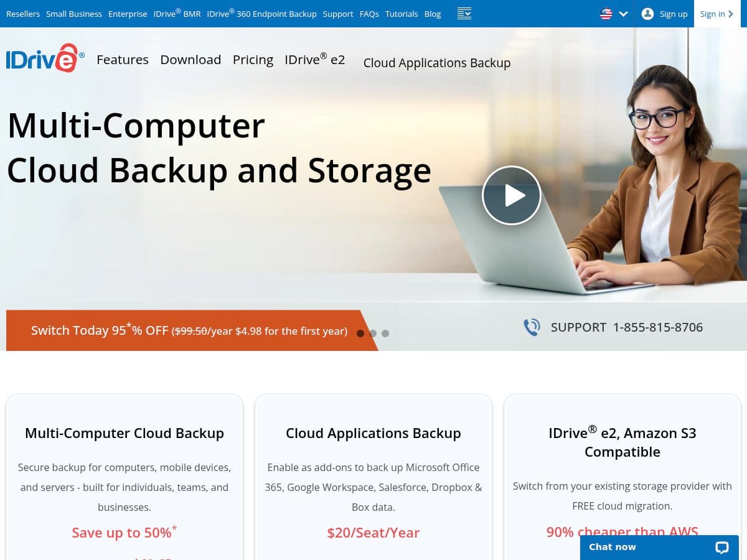Go to the Enterprise page
The width and height of the screenshot is (747, 560).
[x=128, y=14]
